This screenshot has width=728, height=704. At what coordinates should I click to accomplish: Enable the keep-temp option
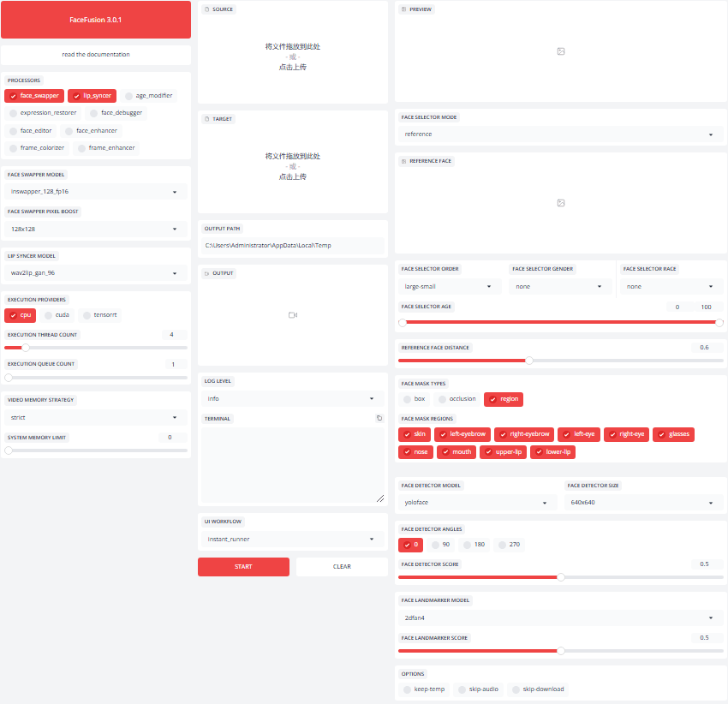tap(424, 689)
